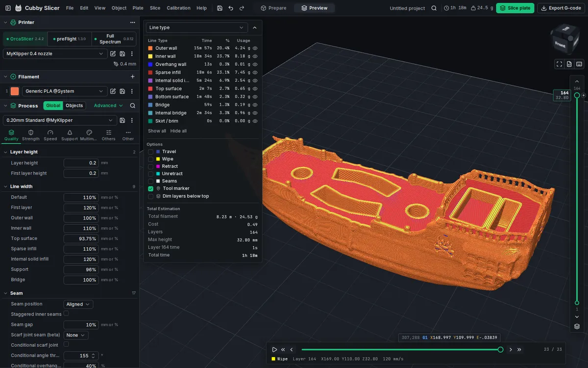588x368 pixels.
Task: Step back one move
Action: coord(292,349)
